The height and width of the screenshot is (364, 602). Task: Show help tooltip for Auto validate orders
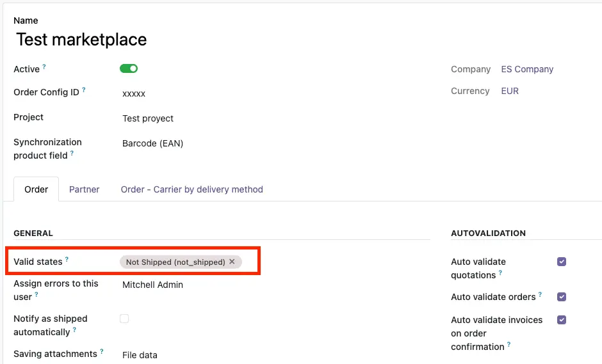click(x=540, y=294)
